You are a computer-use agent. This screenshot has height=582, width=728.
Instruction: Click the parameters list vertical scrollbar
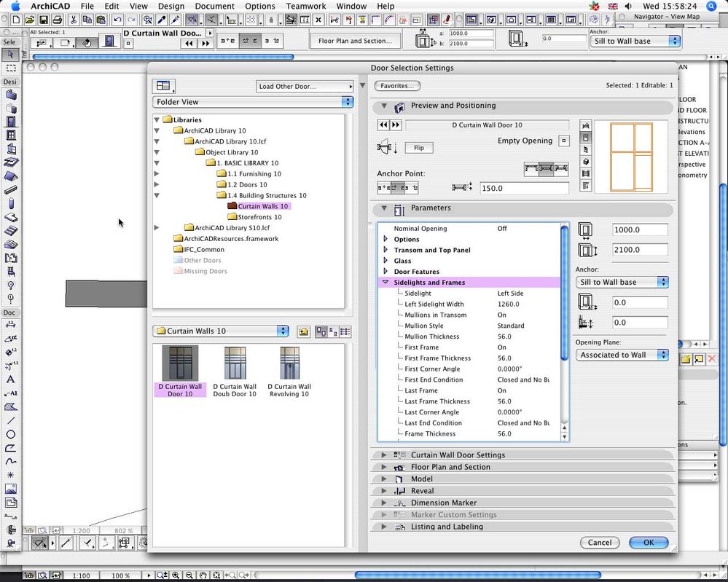[564, 291]
